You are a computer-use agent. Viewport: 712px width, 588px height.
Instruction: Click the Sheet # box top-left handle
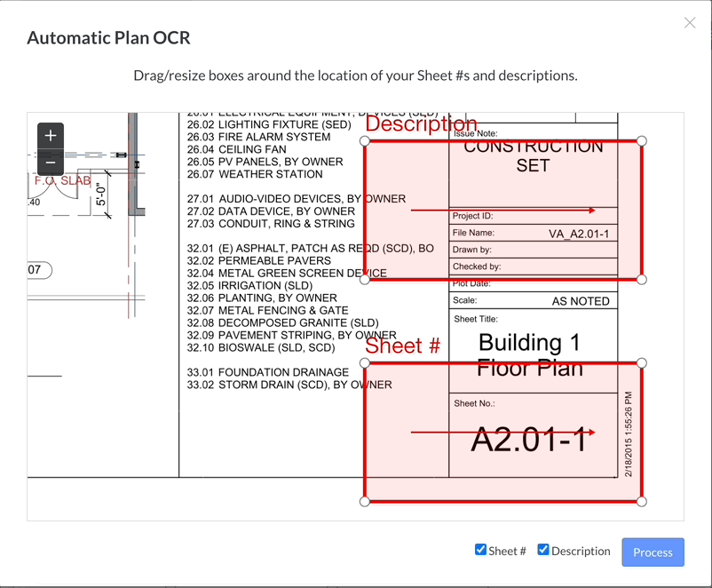point(365,363)
